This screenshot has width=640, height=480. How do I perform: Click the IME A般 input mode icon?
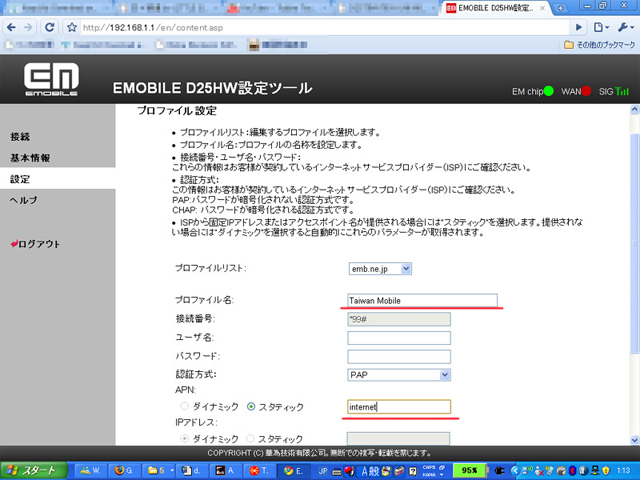pos(370,471)
